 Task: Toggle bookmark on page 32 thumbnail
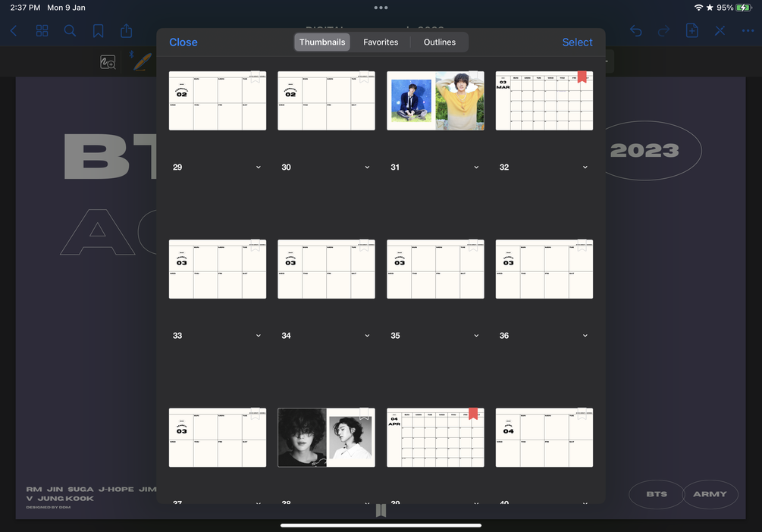582,77
